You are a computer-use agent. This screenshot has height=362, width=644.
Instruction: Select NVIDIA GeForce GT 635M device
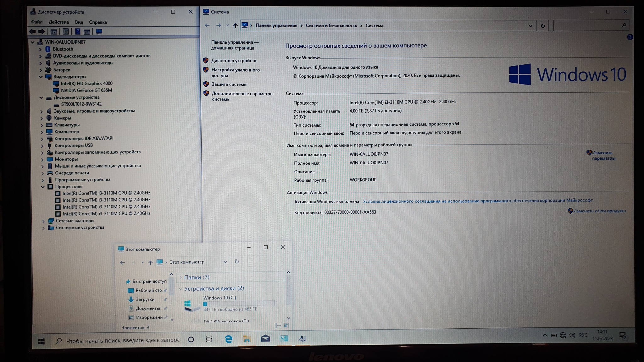[86, 90]
